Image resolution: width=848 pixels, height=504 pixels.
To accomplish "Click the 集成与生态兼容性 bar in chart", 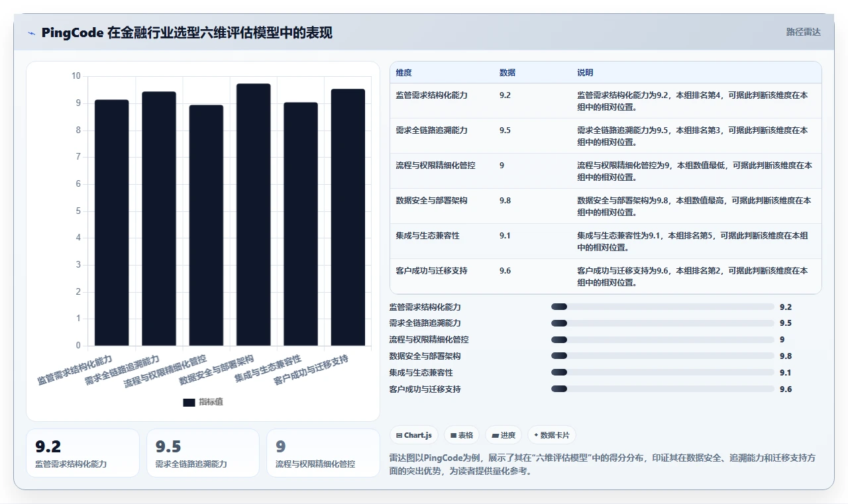I will point(301,224).
